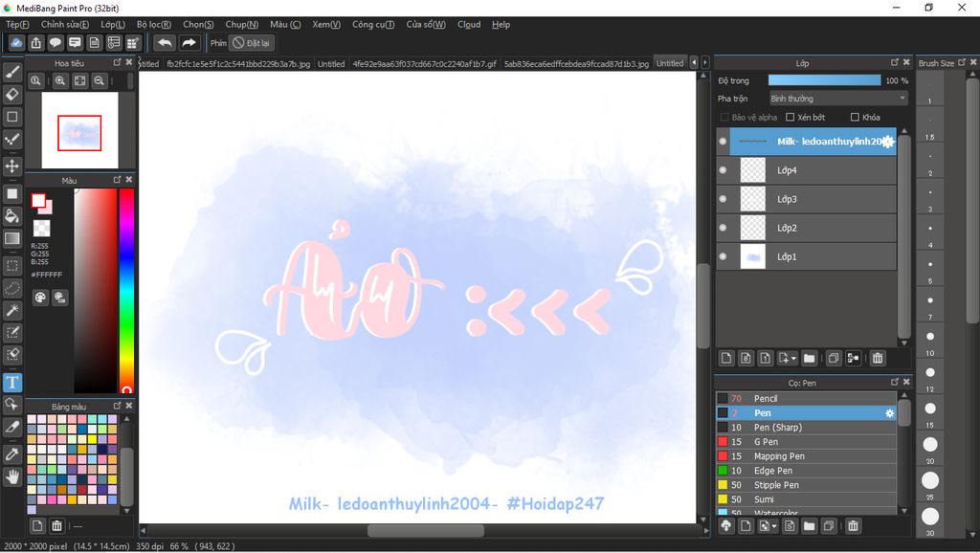Viewport: 980px width, 553px height.
Task: Fit canvas to window in Navigator
Action: coord(80,80)
